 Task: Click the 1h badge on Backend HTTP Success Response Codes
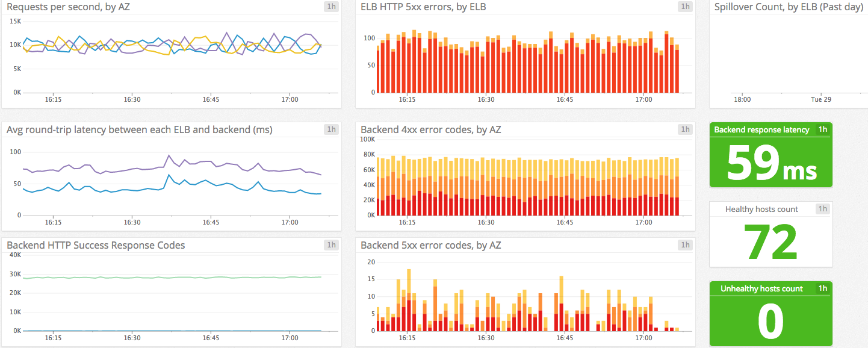330,245
